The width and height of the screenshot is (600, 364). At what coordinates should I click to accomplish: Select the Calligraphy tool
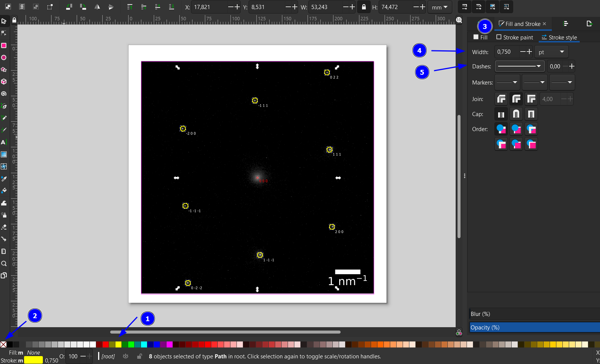point(4,130)
